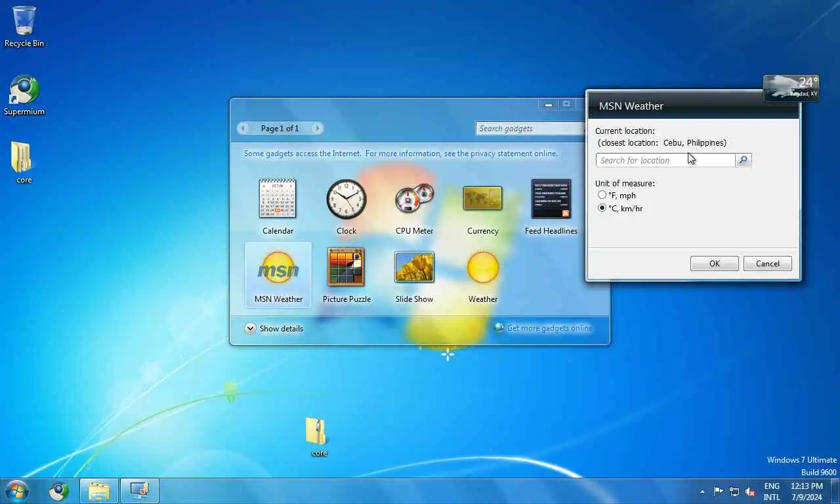Viewport: 840px width, 504px height.
Task: Minimize the gadget gallery window
Action: click(548, 104)
